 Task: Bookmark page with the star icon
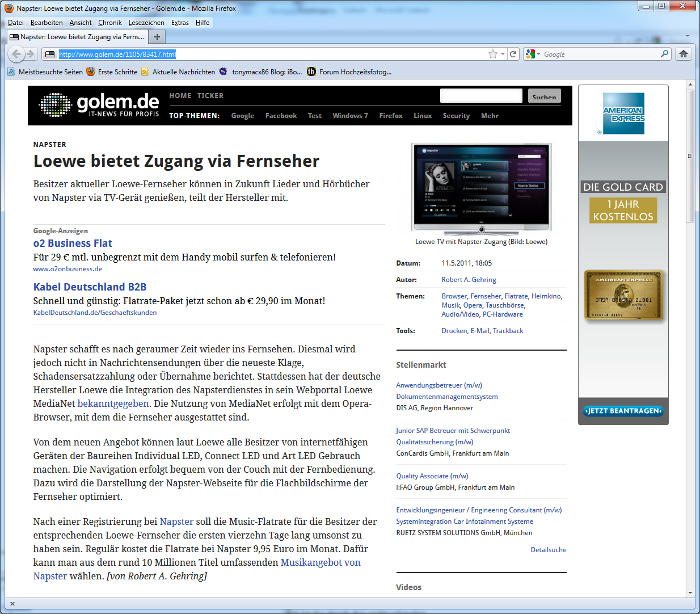(493, 54)
